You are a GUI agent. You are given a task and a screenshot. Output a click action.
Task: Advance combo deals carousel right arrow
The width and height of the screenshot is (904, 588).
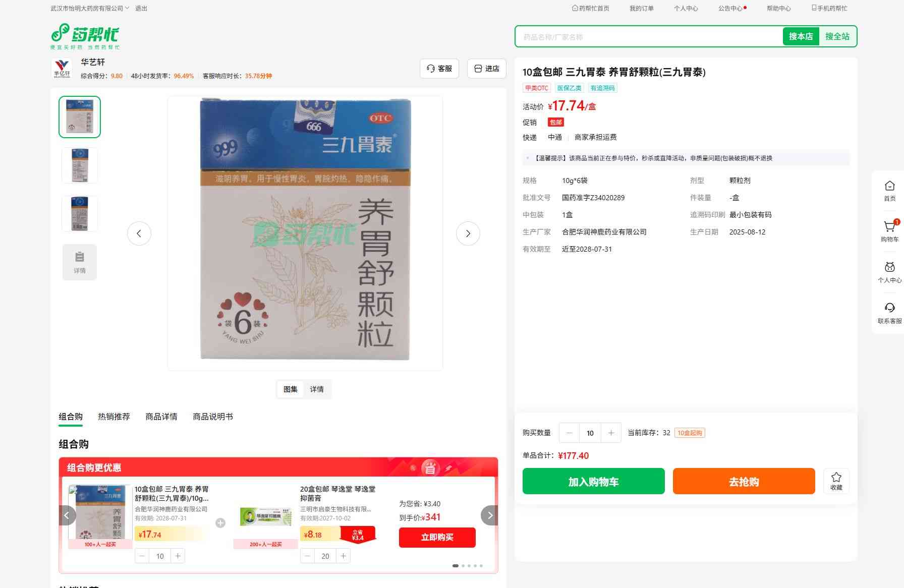(x=489, y=515)
